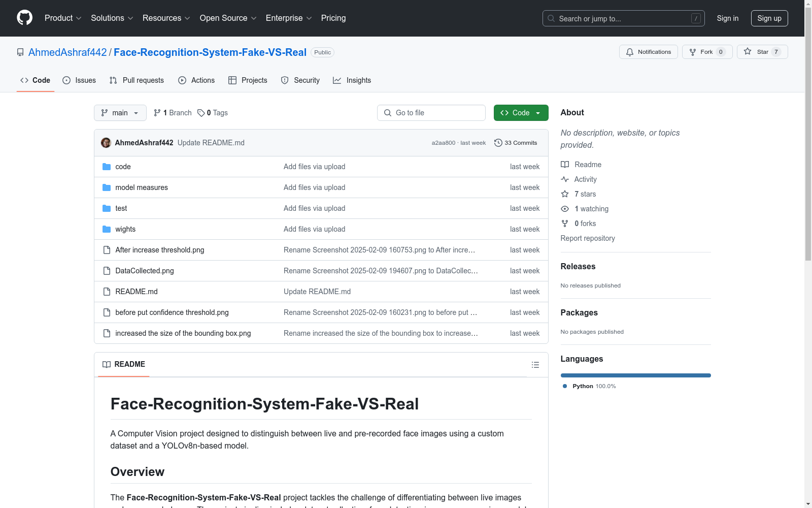Image resolution: width=812 pixels, height=508 pixels.
Task: Switch to the Security tab
Action: tap(300, 80)
